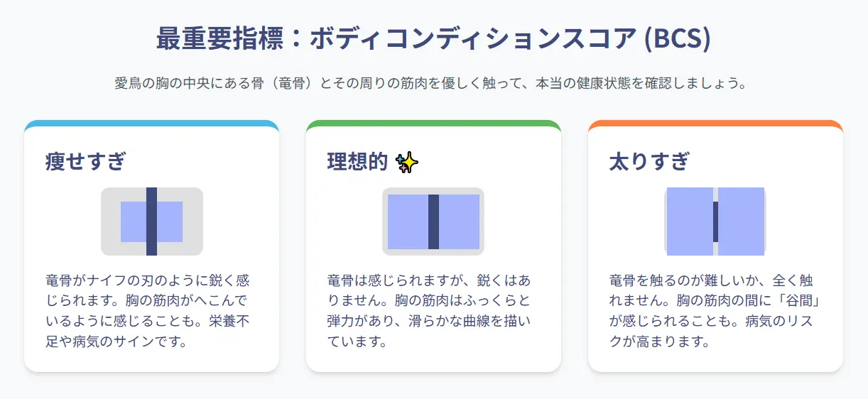Click the orange top border of 太りすぎ card
This screenshot has width=868, height=399.
[x=715, y=124]
